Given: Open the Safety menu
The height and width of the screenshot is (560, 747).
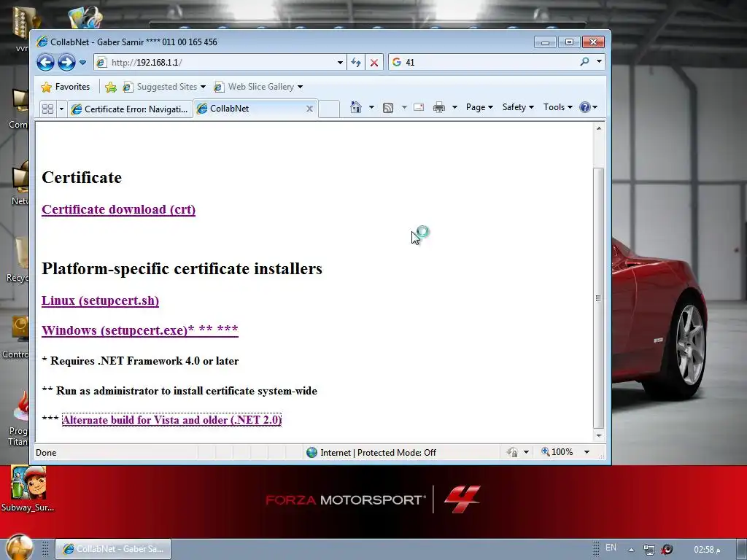Looking at the screenshot, I should point(518,107).
